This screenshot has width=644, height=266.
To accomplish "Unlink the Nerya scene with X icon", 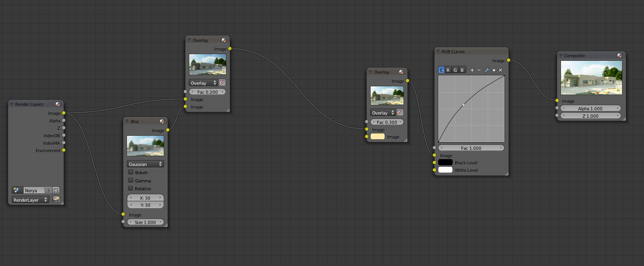I will click(56, 190).
